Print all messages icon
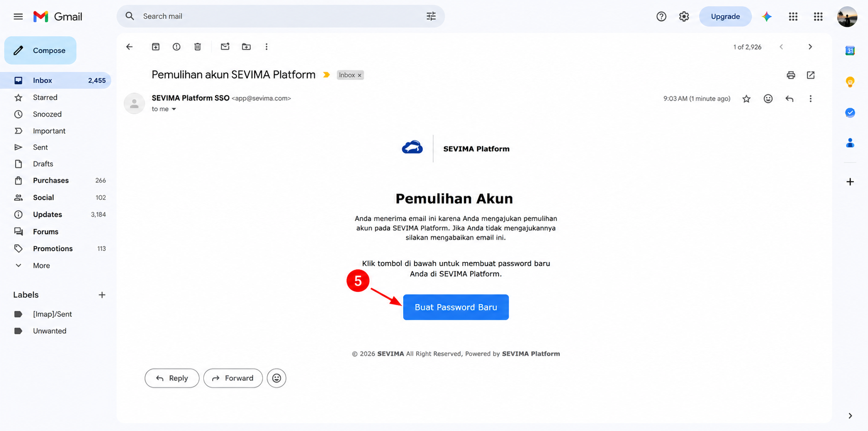868x431 pixels. point(791,75)
